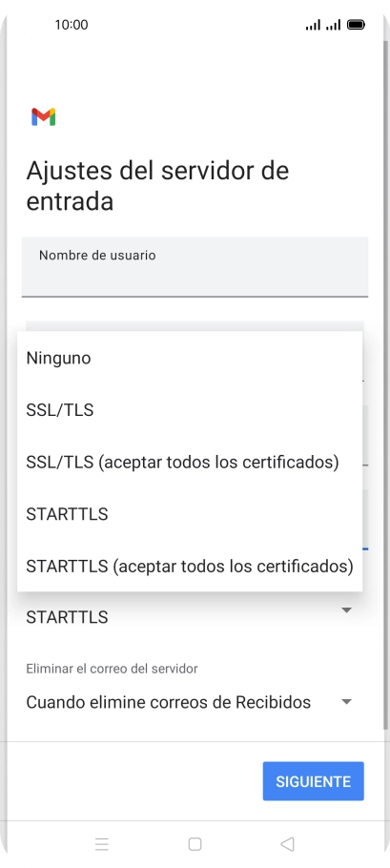Open the recent apps menu icon
Image resolution: width=390 pixels, height=868 pixels.
[x=102, y=843]
